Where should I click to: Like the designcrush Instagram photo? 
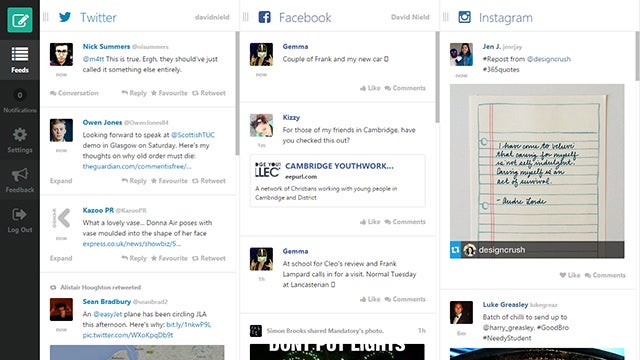570,276
